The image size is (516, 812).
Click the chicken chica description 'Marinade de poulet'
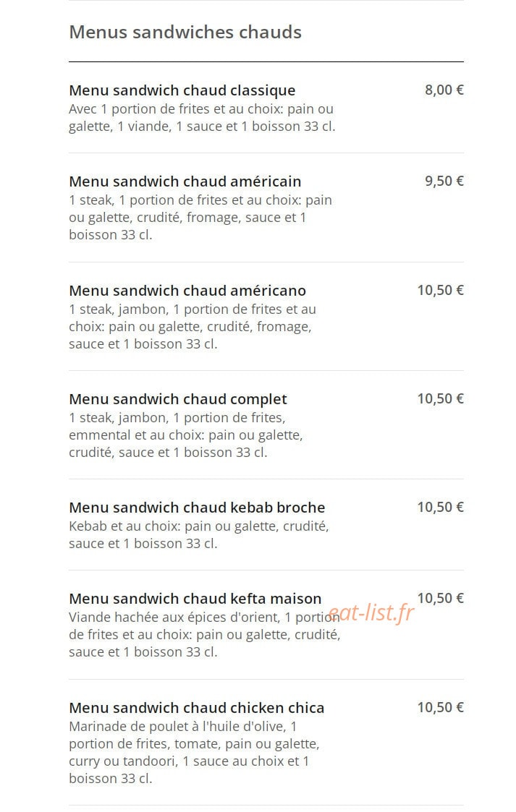coord(194,753)
